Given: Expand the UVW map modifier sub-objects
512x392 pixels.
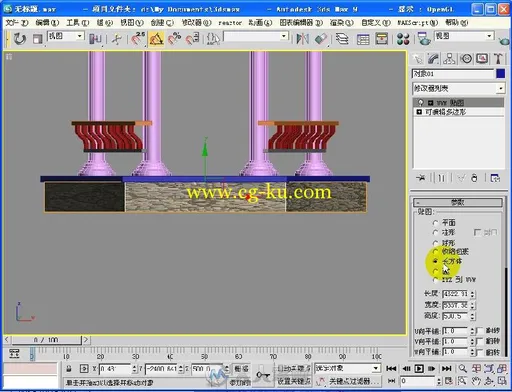Looking at the screenshot, I should (431, 103).
